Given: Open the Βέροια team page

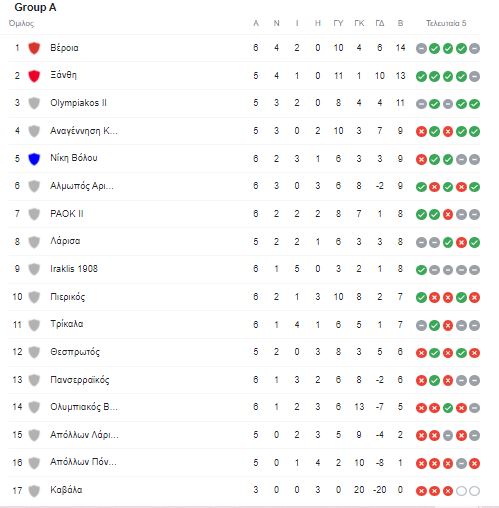Looking at the screenshot, I should pos(64,48).
